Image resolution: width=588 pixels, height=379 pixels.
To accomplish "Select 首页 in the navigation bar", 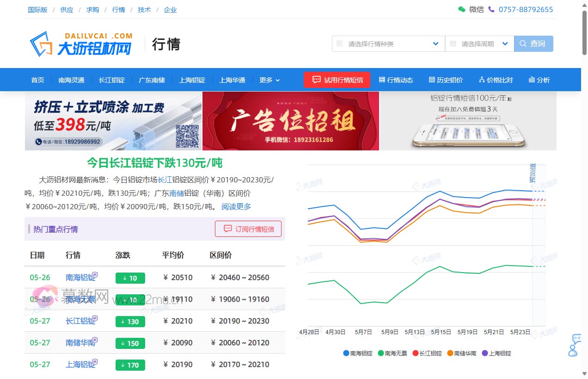I will [37, 80].
